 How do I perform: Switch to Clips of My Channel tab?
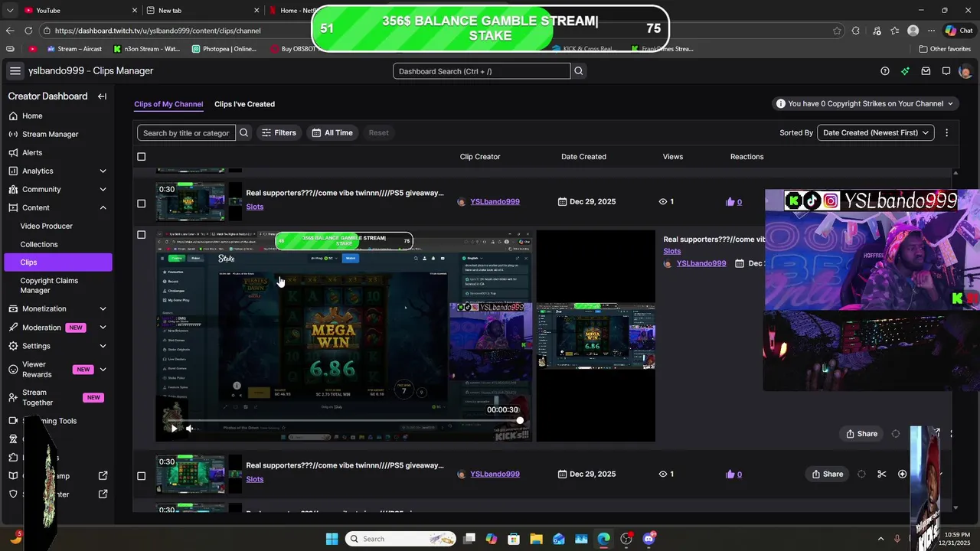tap(168, 104)
